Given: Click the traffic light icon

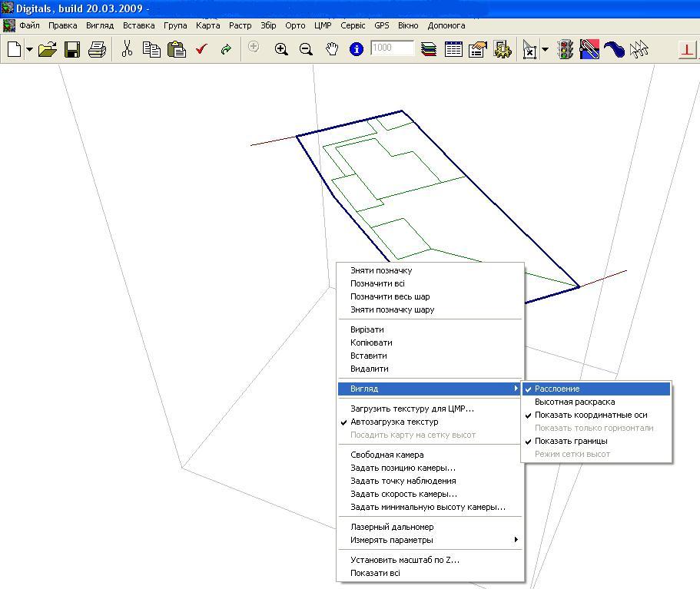Looking at the screenshot, I should tap(566, 49).
